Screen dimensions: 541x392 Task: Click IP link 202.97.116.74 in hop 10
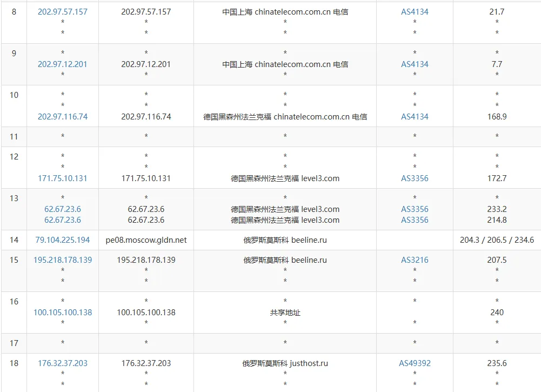pos(63,116)
